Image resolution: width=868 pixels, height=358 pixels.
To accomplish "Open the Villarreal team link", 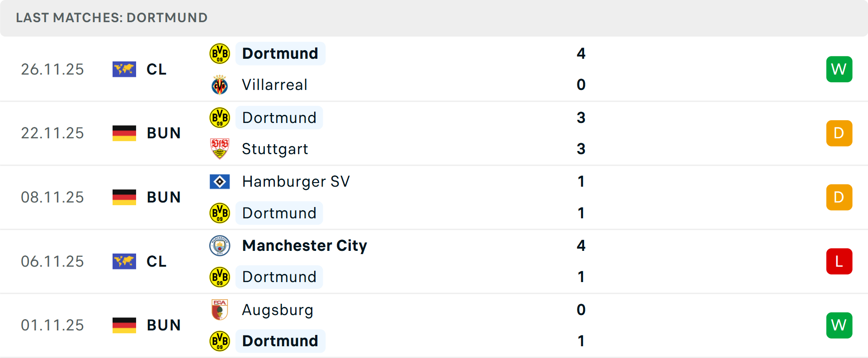I will click(274, 85).
